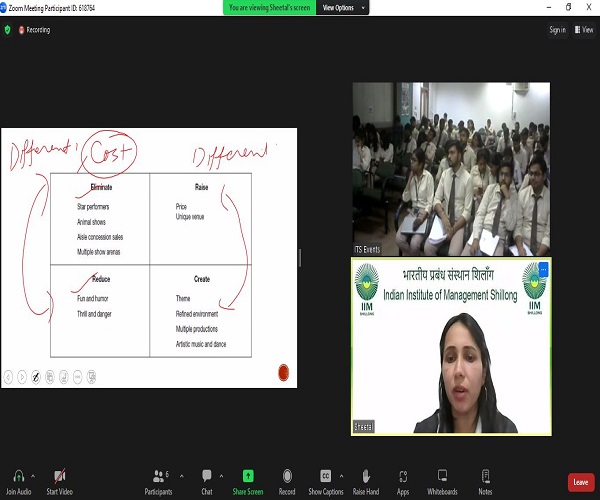The image size is (600, 500).
Task: Click the next slide arrow in the slide controls
Action: coord(22,377)
